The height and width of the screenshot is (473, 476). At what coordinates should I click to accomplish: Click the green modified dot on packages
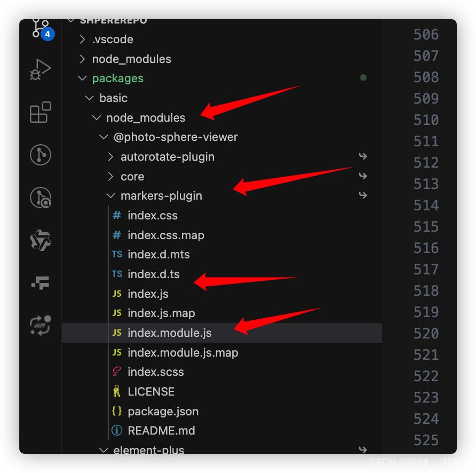(x=363, y=78)
